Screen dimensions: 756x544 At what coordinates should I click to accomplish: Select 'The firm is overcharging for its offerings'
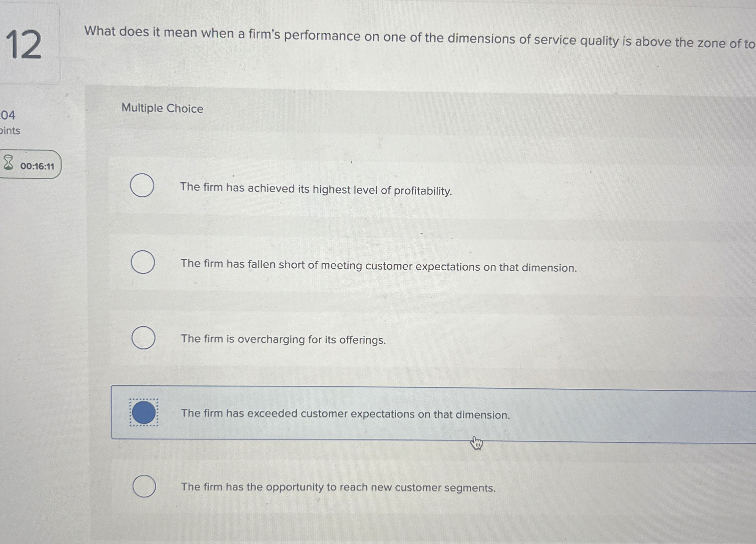pyautogui.click(x=144, y=338)
